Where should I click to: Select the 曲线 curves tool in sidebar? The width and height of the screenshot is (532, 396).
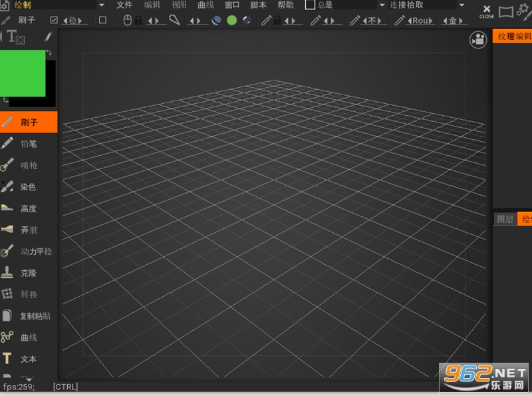[29, 337]
